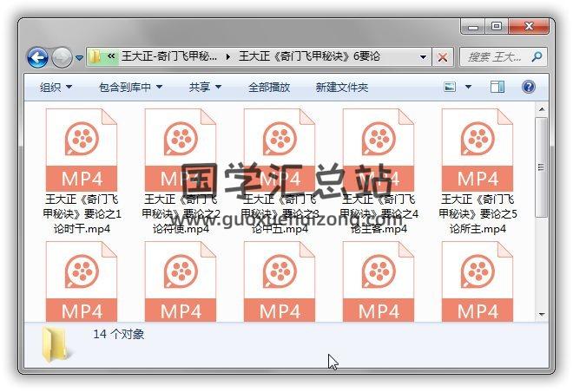573x392 pixels.
Task: Expand the address bar previous locations dropdown
Action: tap(424, 57)
